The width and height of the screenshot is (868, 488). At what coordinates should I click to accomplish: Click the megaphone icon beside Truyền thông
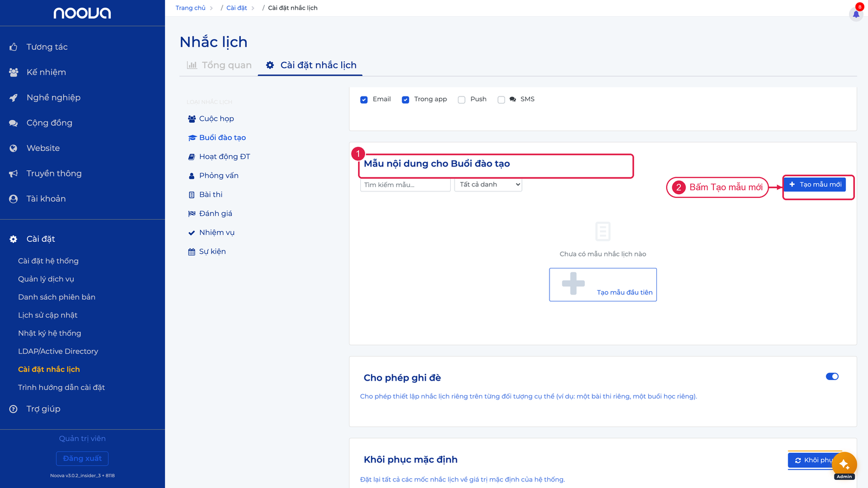(x=14, y=174)
